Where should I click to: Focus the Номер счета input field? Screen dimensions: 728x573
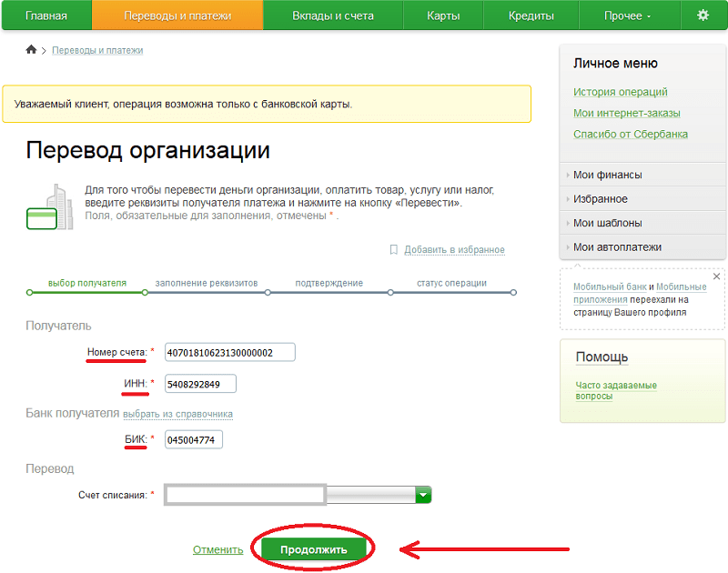pyautogui.click(x=230, y=352)
